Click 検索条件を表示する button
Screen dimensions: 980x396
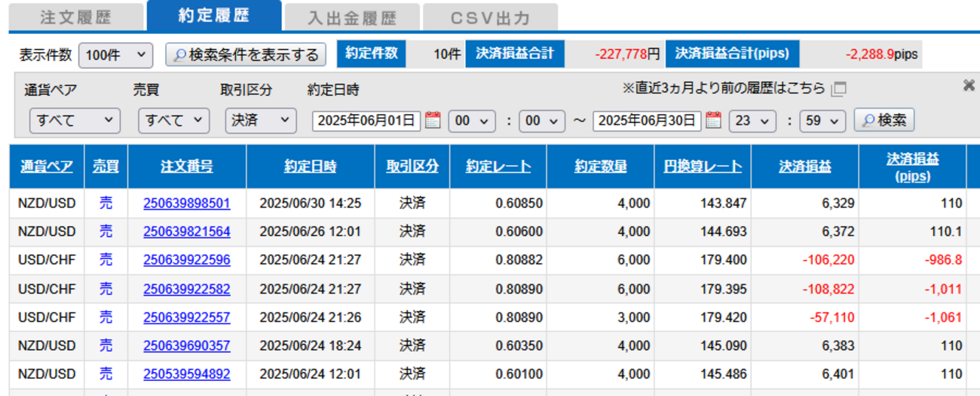tap(246, 55)
